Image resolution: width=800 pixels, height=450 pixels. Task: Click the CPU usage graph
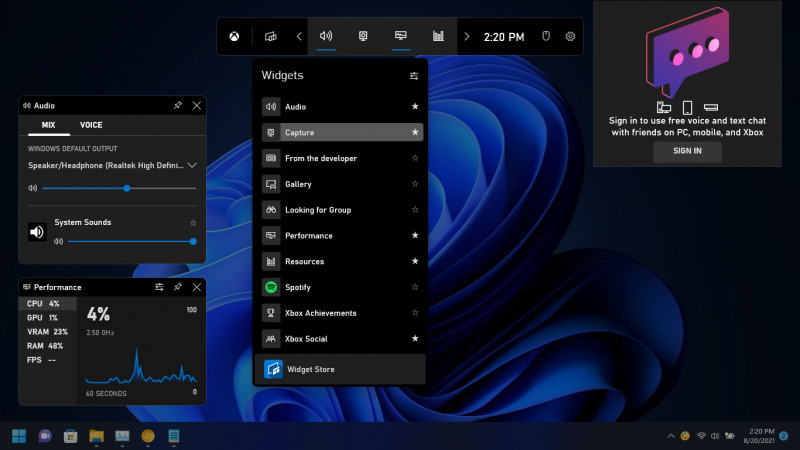(141, 366)
